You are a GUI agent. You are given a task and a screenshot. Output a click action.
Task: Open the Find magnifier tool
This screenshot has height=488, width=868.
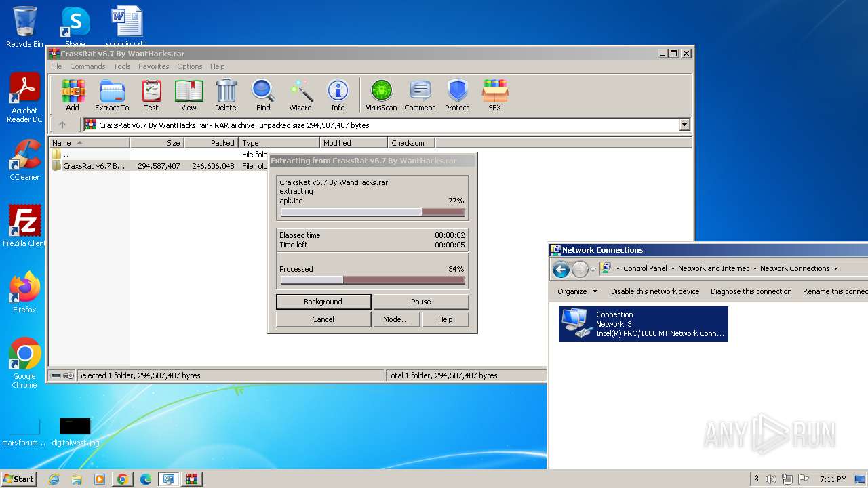tap(263, 95)
